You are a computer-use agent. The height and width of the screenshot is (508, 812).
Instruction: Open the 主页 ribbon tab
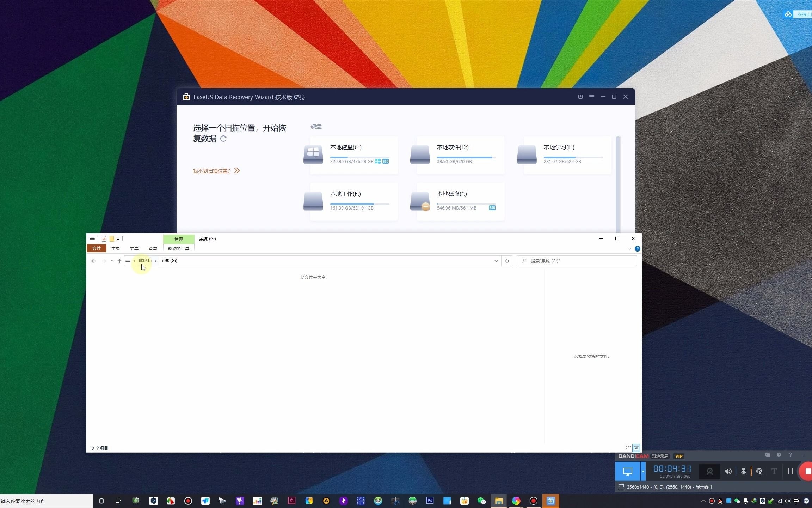116,248
